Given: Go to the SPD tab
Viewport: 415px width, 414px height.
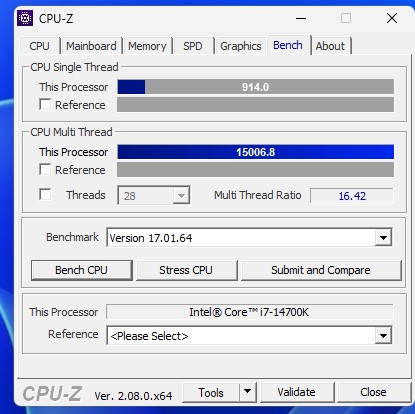Looking at the screenshot, I should pos(193,46).
